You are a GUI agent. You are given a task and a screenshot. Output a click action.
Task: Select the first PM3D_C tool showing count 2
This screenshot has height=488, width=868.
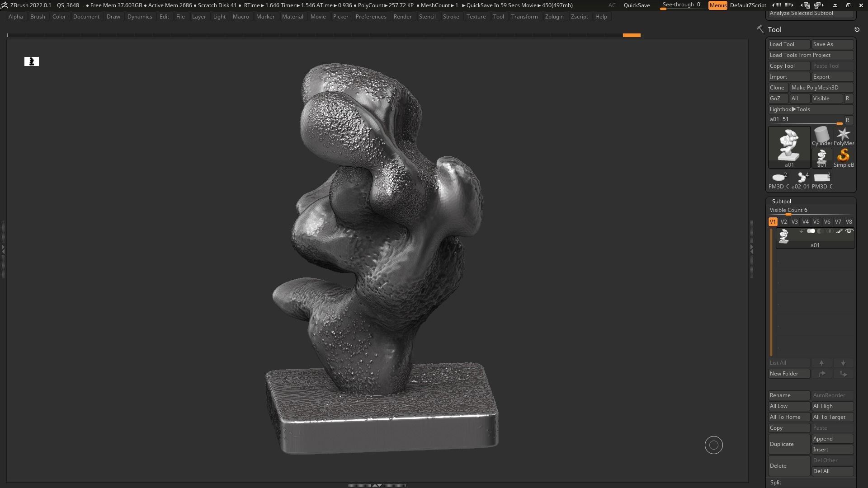coord(778,180)
